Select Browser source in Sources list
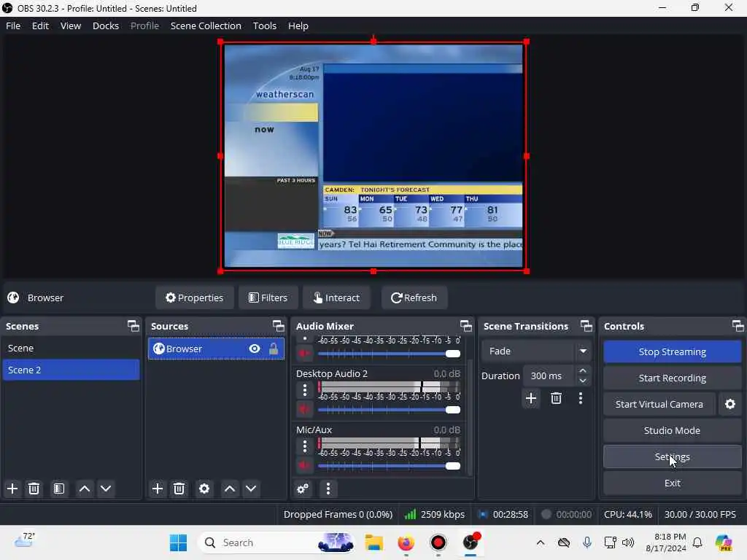Viewport: 747px width, 560px height. [216, 349]
